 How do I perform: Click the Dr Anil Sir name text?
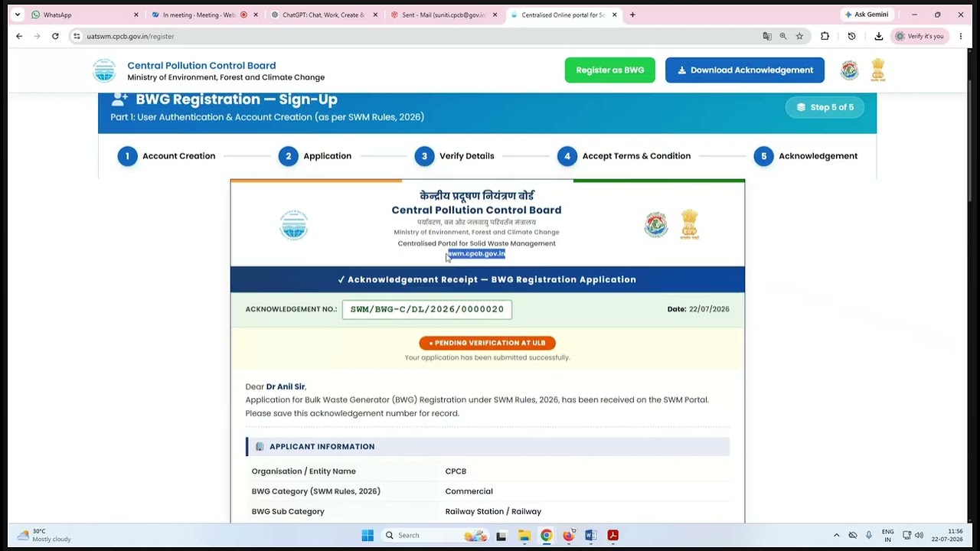tap(286, 386)
